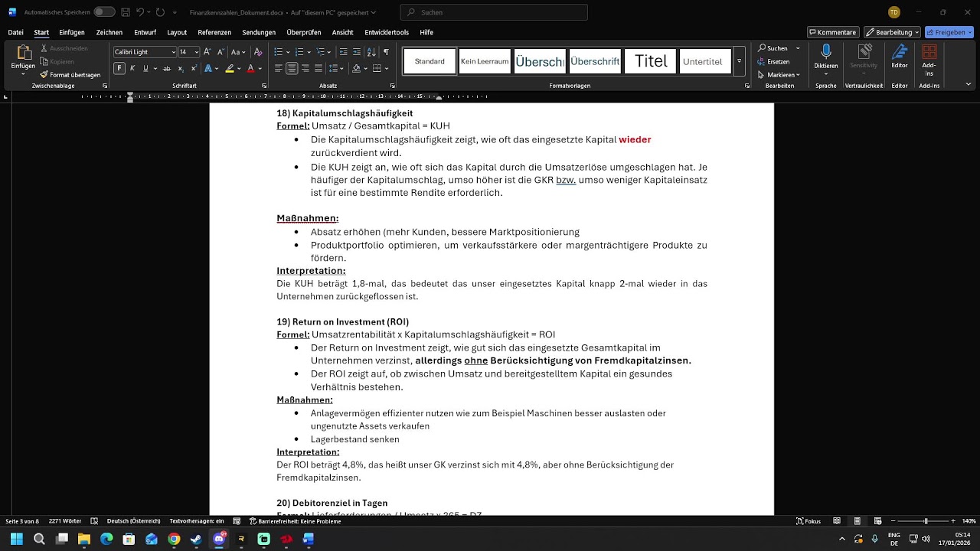
Task: Apply multilevel list
Action: click(321, 52)
